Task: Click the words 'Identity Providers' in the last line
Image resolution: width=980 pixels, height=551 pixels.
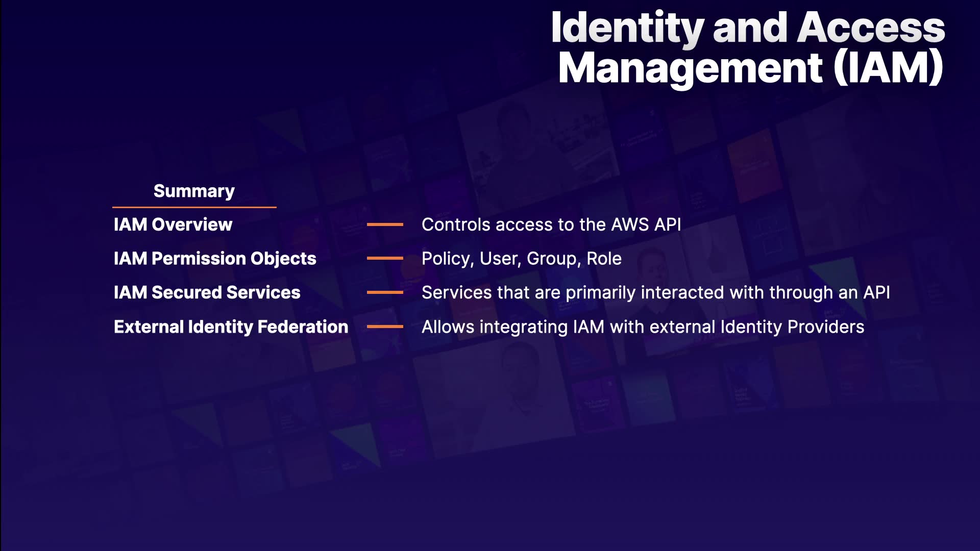Action: tap(792, 327)
